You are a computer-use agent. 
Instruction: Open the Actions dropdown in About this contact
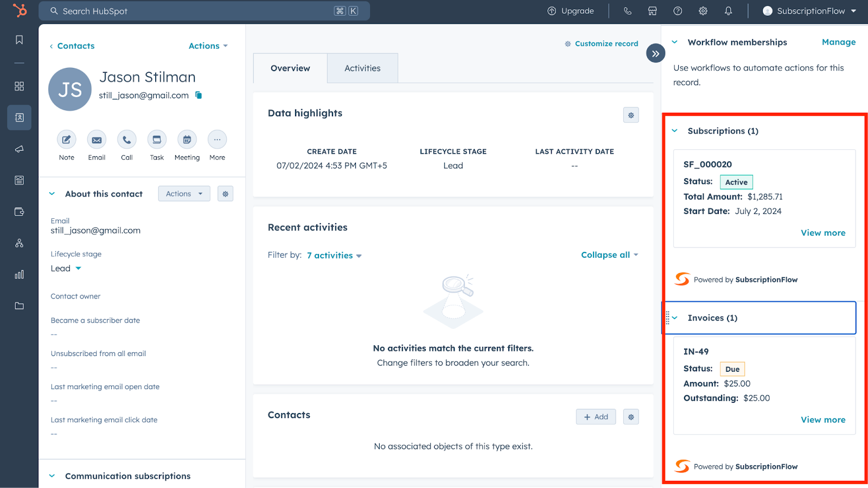point(184,194)
